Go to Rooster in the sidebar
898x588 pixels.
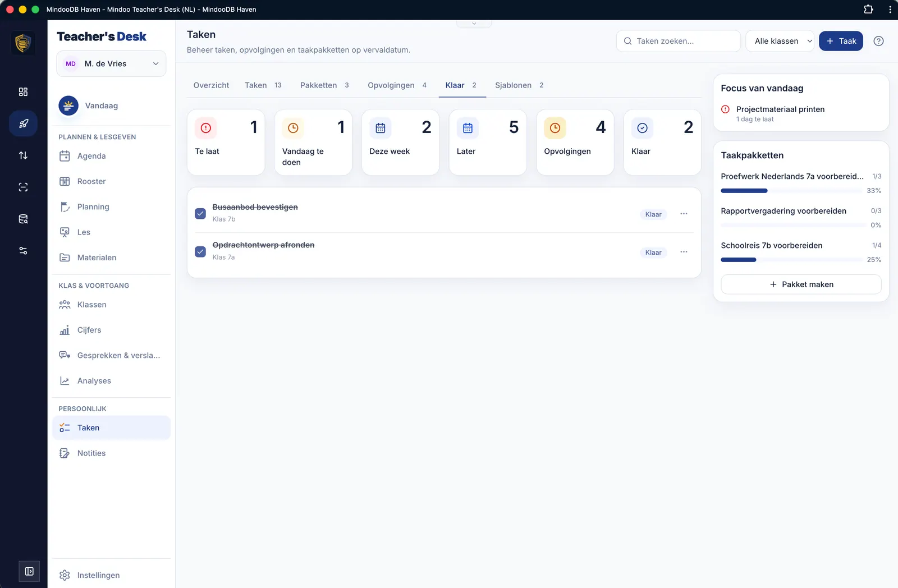click(x=111, y=181)
